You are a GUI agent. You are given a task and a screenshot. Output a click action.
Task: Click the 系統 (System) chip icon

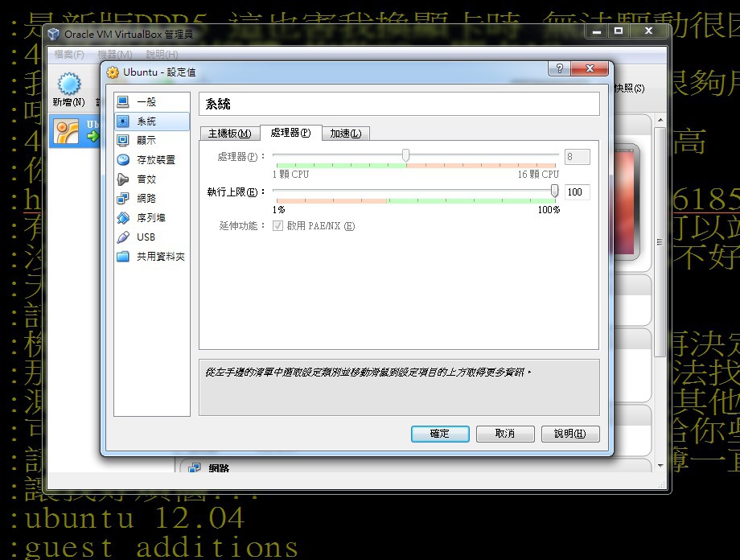pyautogui.click(x=123, y=121)
